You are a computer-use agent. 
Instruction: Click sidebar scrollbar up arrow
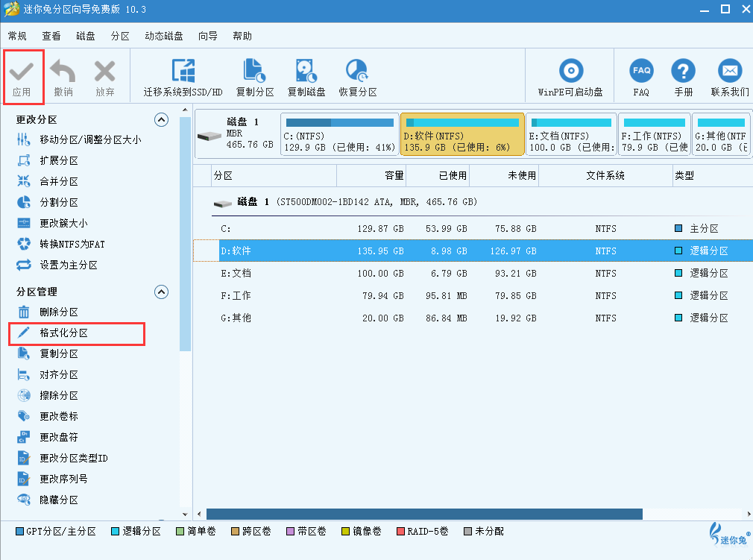click(x=186, y=110)
